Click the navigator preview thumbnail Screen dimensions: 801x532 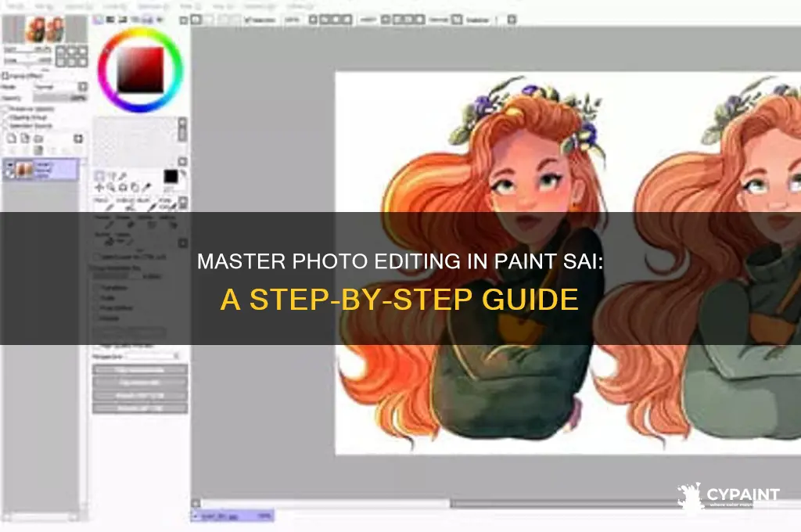pyautogui.click(x=45, y=29)
